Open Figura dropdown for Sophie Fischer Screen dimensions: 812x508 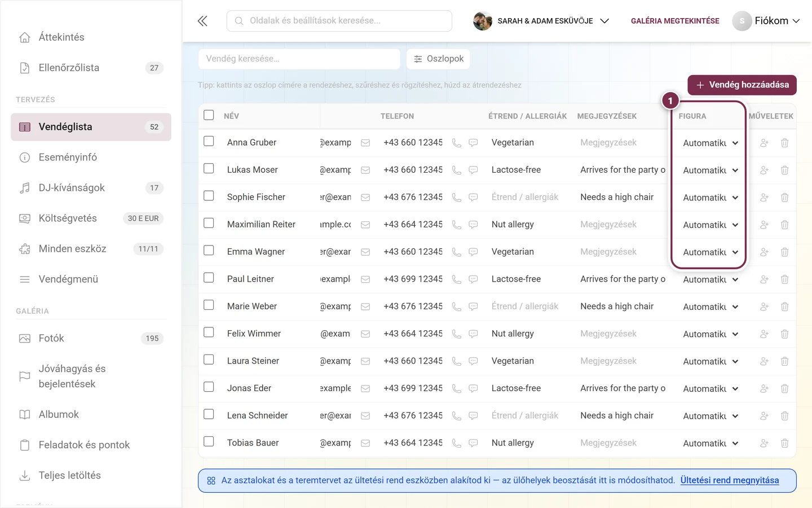pos(710,198)
